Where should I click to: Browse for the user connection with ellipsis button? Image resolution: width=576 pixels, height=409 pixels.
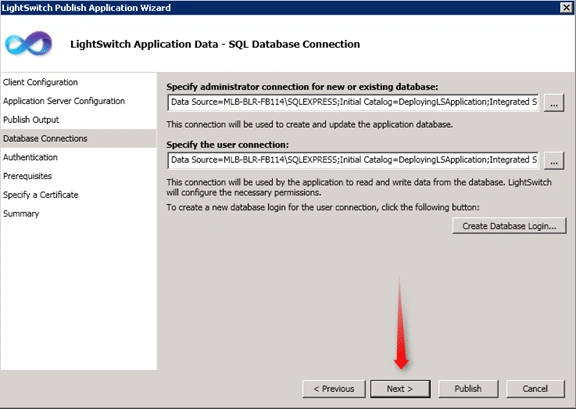click(x=554, y=161)
